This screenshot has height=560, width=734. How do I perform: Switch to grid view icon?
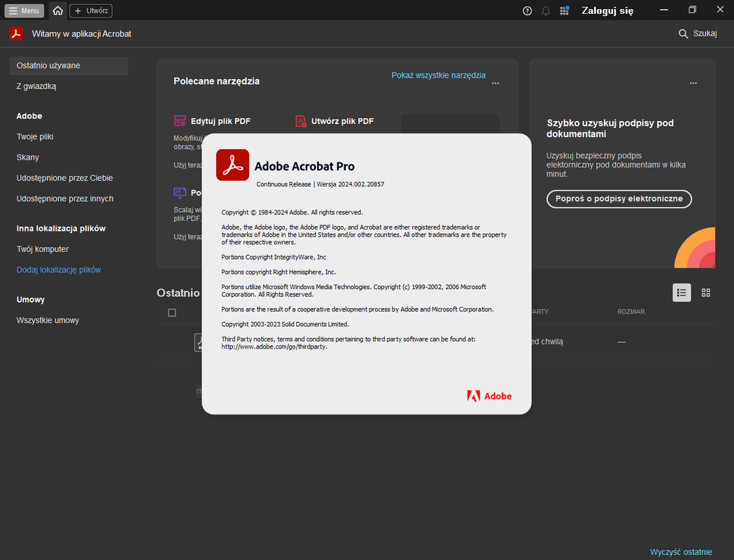[x=706, y=293]
